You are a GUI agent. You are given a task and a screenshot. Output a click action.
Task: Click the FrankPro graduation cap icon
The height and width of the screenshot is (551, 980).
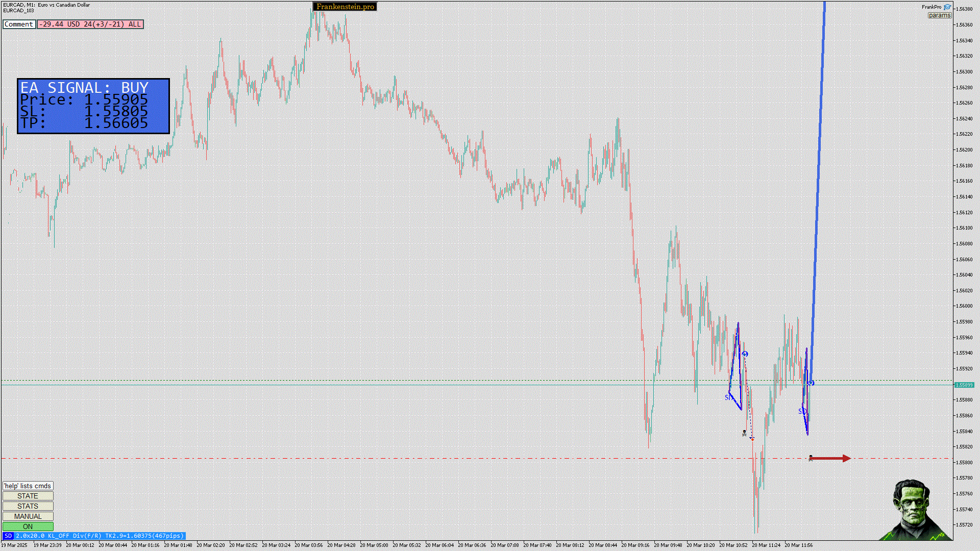[947, 7]
